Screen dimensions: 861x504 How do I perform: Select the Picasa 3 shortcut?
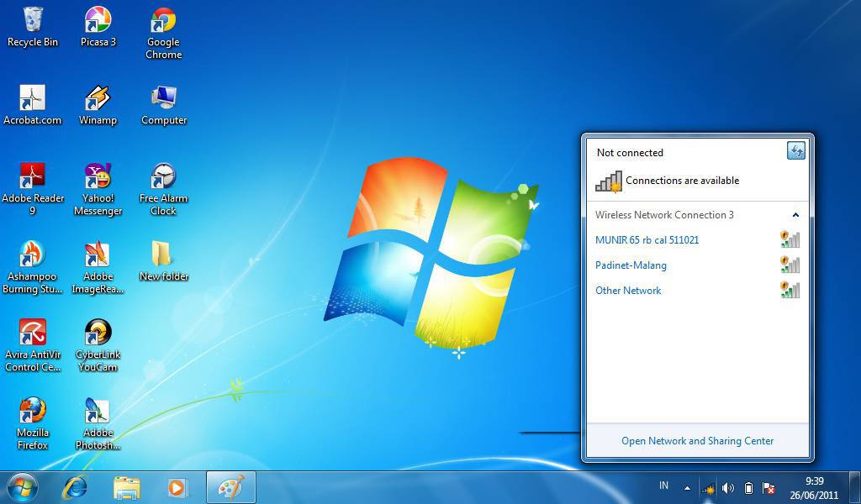(x=98, y=28)
